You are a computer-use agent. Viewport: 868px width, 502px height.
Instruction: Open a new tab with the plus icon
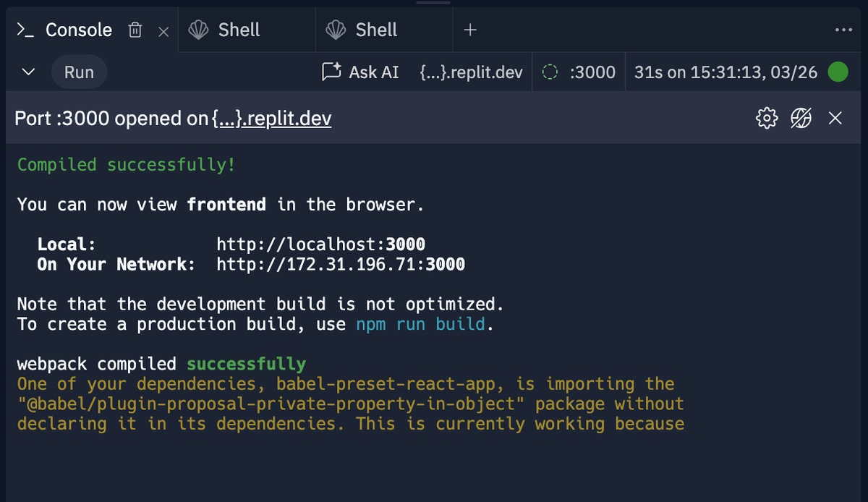(x=470, y=30)
